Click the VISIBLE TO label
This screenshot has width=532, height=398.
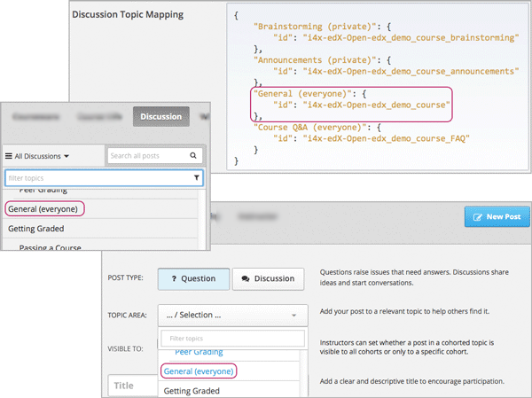125,348
